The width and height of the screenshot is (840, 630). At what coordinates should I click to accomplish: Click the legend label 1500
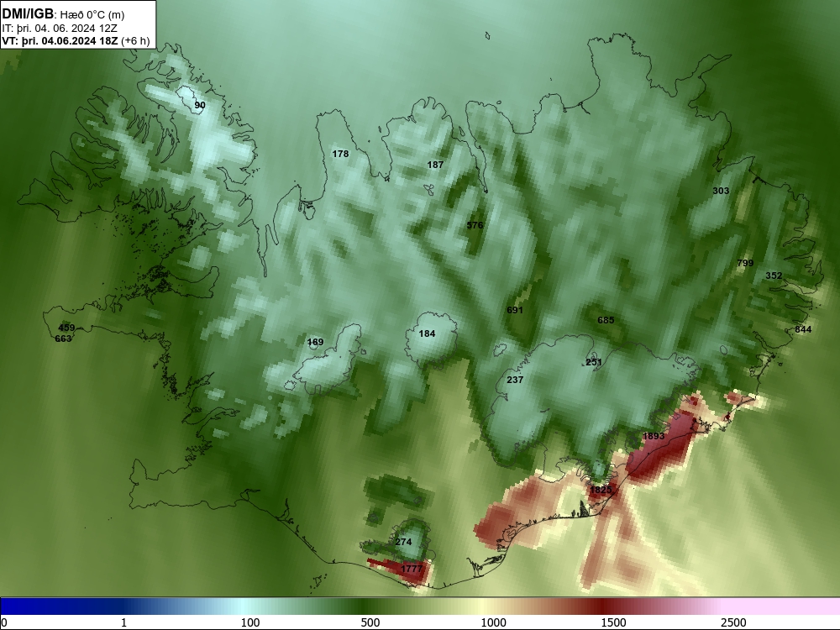pyautogui.click(x=613, y=622)
